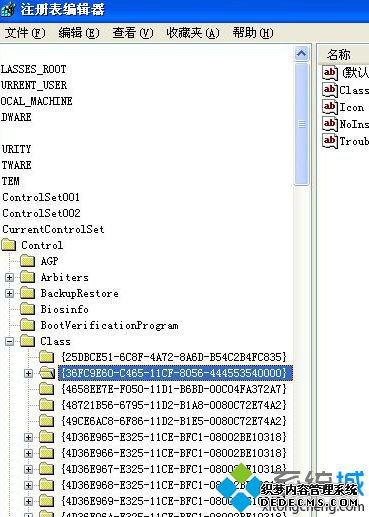Viewport: 369px width, 517px height.
Task: Click the open folder icon of selected key
Action: (47, 373)
